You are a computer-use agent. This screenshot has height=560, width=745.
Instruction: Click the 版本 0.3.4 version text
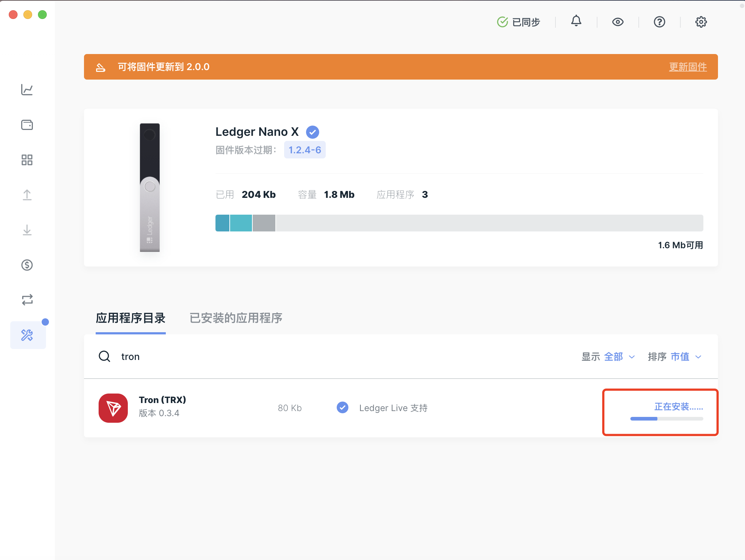(159, 413)
